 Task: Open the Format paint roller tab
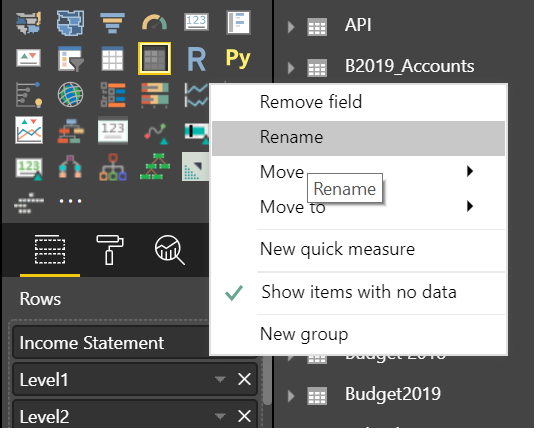click(x=110, y=250)
